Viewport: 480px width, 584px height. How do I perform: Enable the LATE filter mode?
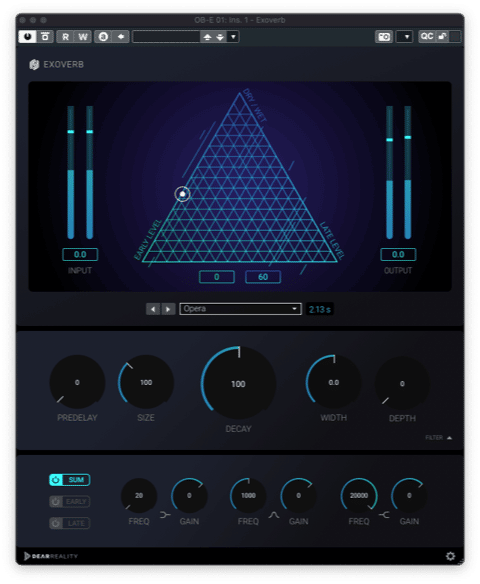pyautogui.click(x=70, y=523)
